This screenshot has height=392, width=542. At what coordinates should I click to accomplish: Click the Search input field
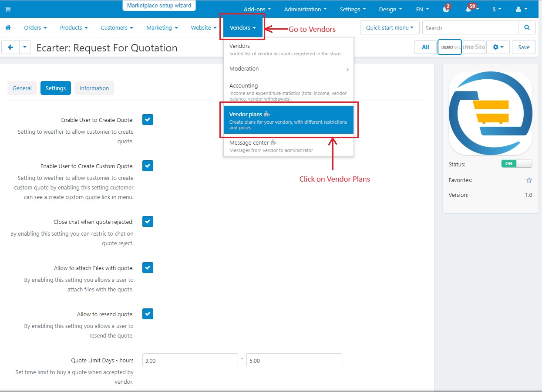coord(470,27)
